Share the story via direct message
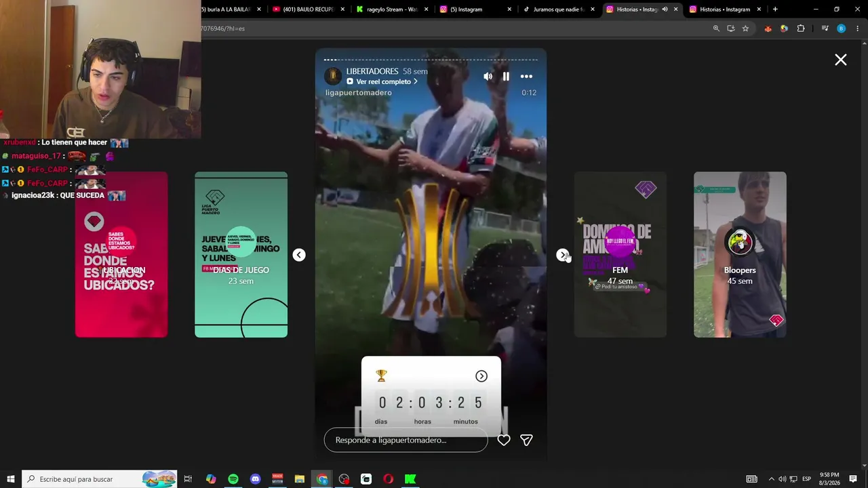This screenshot has height=488, width=868. tap(526, 440)
